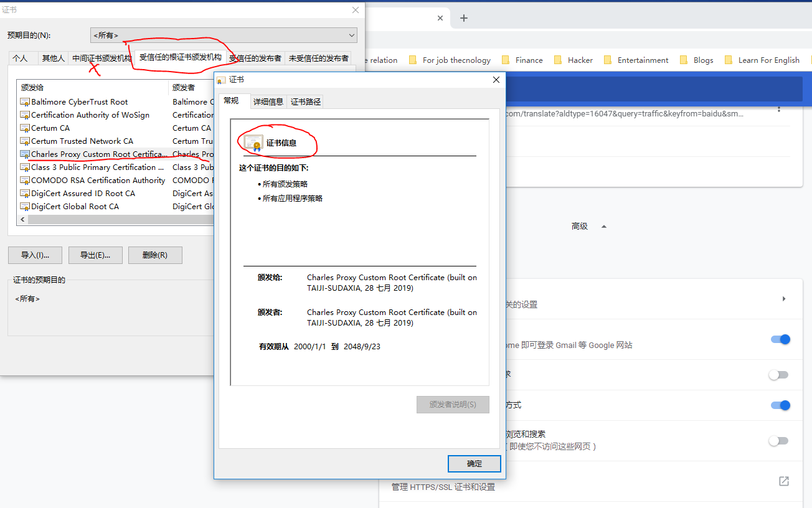Switch to the 其他人 tab

53,58
